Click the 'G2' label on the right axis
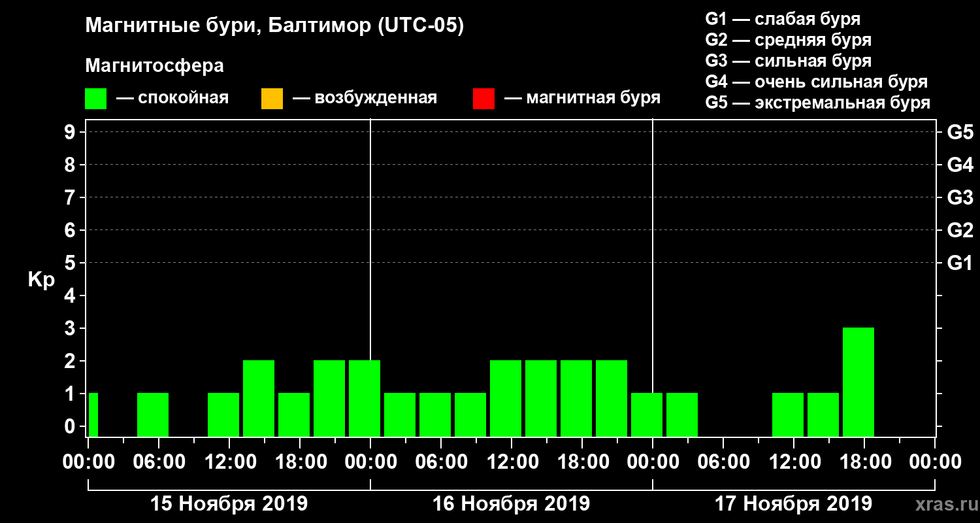The image size is (980, 523). pos(960,230)
